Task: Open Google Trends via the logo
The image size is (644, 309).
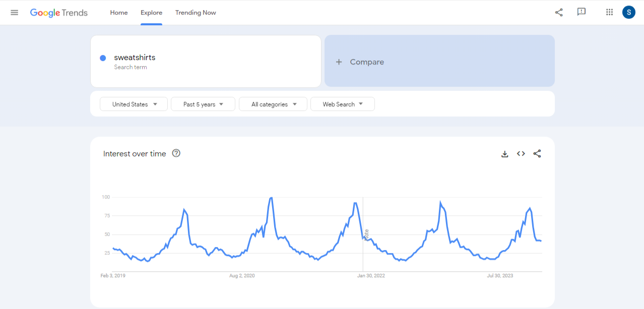Action: (x=58, y=12)
